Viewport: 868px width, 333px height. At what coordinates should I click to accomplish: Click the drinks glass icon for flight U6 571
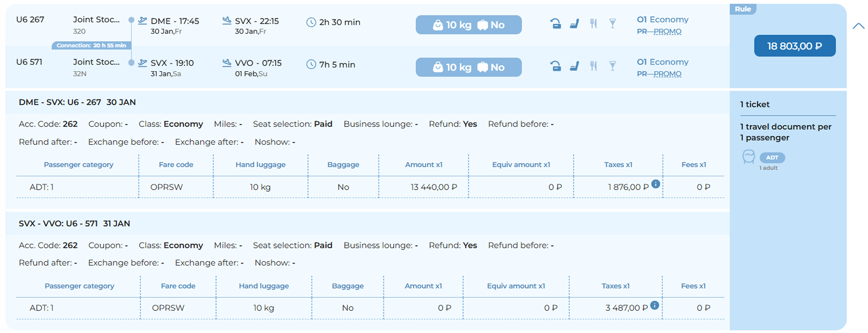(613, 66)
